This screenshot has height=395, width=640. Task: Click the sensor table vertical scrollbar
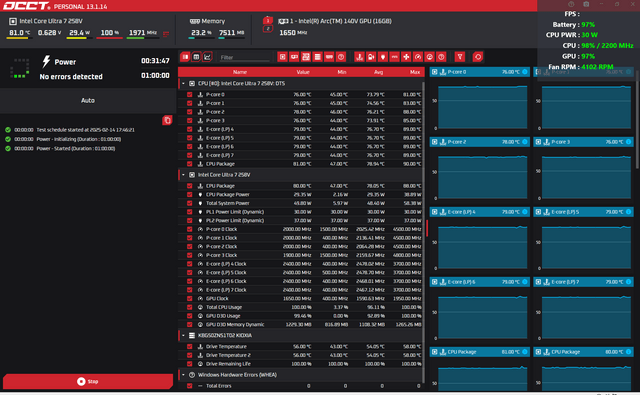pos(423,233)
